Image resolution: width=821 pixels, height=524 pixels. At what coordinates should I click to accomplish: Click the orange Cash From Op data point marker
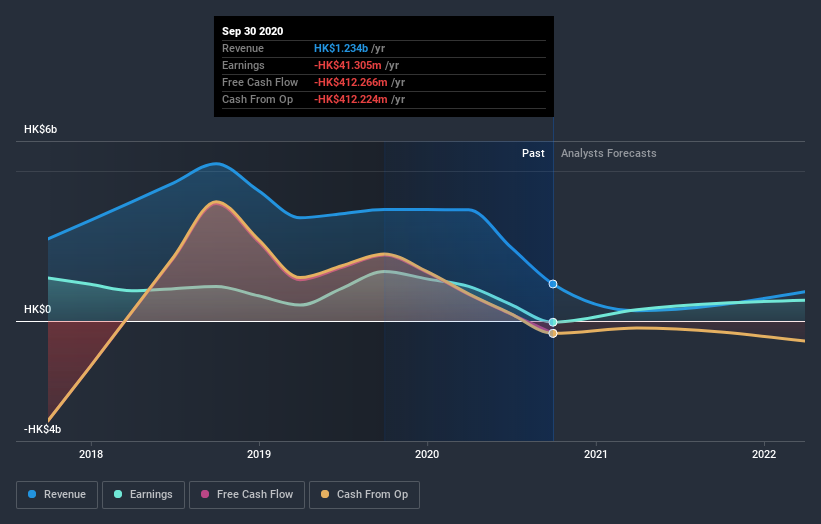(x=553, y=333)
